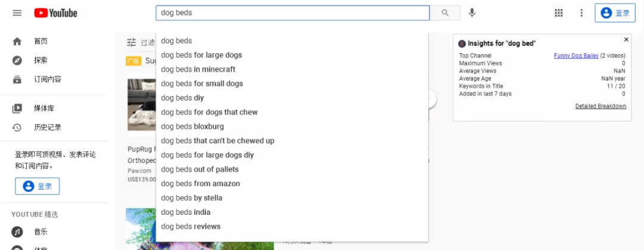Click the sidebar 登录 sign-in button
This screenshot has height=250, width=644.
pyautogui.click(x=37, y=186)
